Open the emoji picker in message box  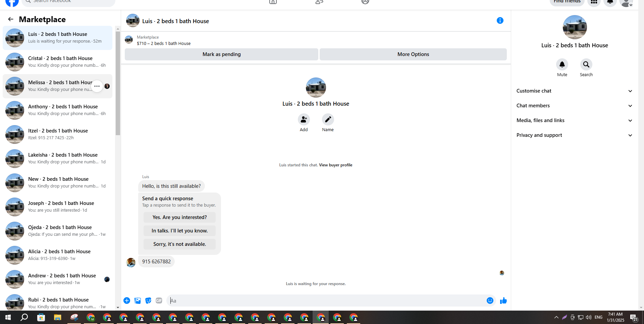click(490, 301)
